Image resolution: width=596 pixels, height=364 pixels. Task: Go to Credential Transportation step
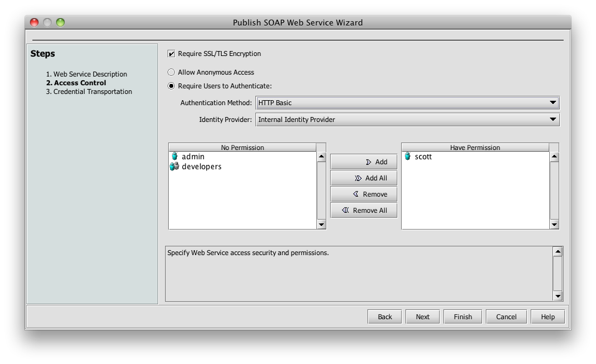tap(92, 91)
